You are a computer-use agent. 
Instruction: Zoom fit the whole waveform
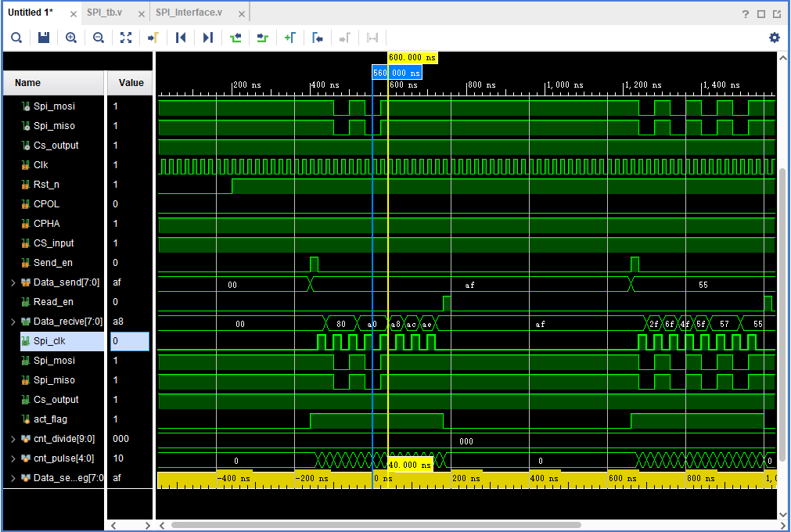pyautogui.click(x=126, y=38)
